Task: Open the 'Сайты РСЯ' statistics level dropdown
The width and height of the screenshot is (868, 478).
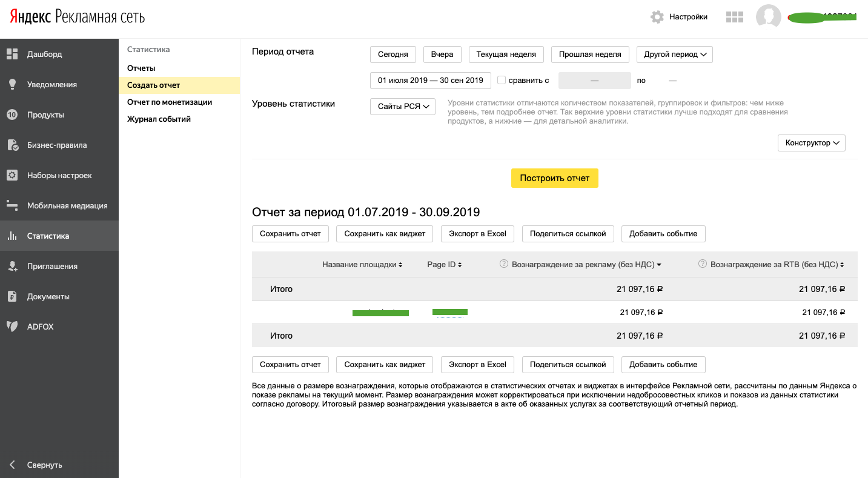Action: [403, 107]
